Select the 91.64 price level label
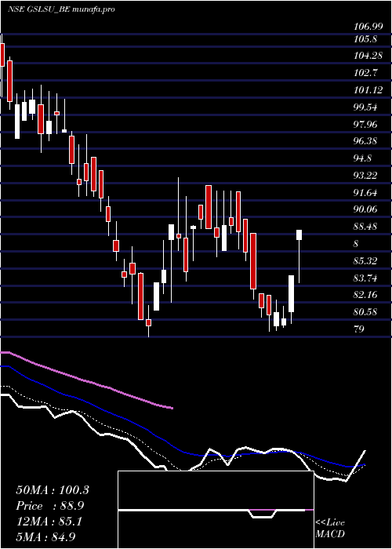Image resolution: width=392 pixels, height=549 pixels. (x=365, y=193)
